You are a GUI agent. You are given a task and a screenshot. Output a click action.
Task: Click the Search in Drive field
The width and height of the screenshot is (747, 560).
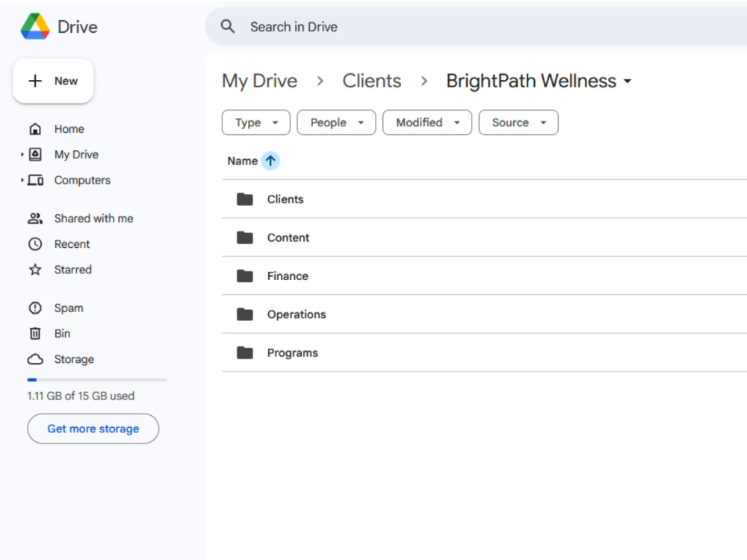coord(477,27)
